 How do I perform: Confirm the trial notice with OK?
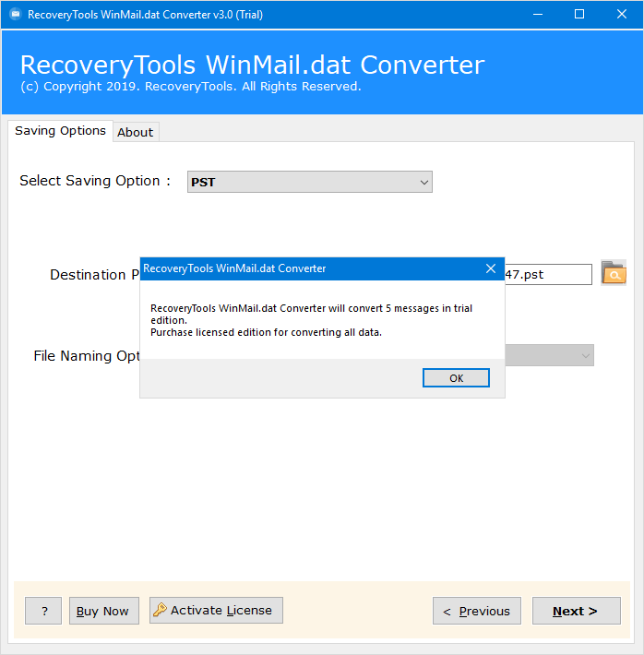(456, 378)
